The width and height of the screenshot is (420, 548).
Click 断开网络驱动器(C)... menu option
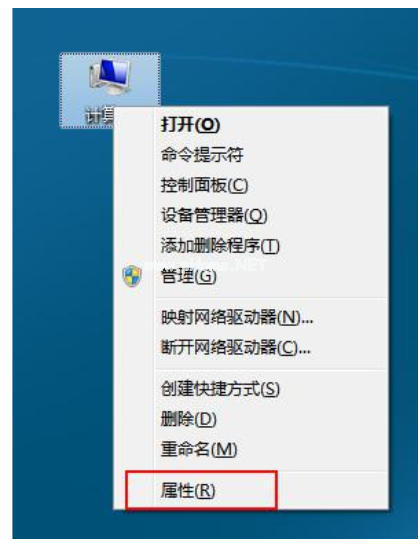[251, 348]
